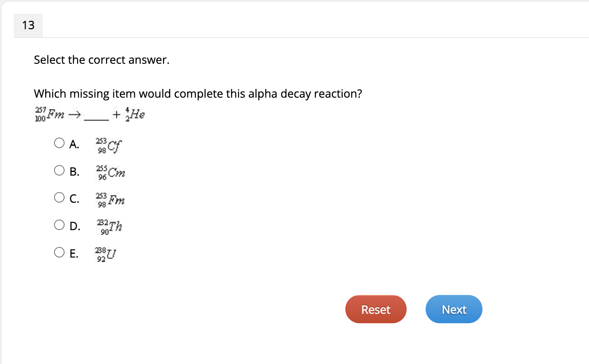This screenshot has width=589, height=364.
Task: Click the option A label text
Action: [x=75, y=144]
